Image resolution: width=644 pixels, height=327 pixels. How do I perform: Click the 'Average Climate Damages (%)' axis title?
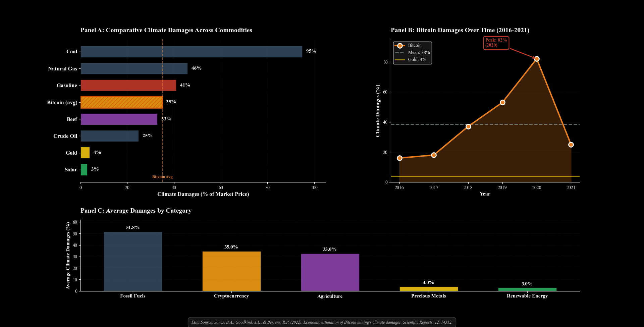(x=68, y=256)
